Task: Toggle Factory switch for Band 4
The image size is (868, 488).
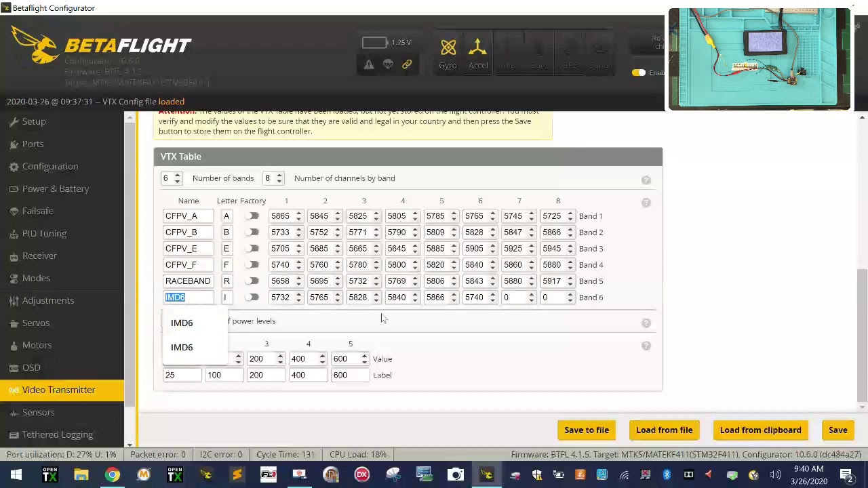Action: tap(252, 265)
